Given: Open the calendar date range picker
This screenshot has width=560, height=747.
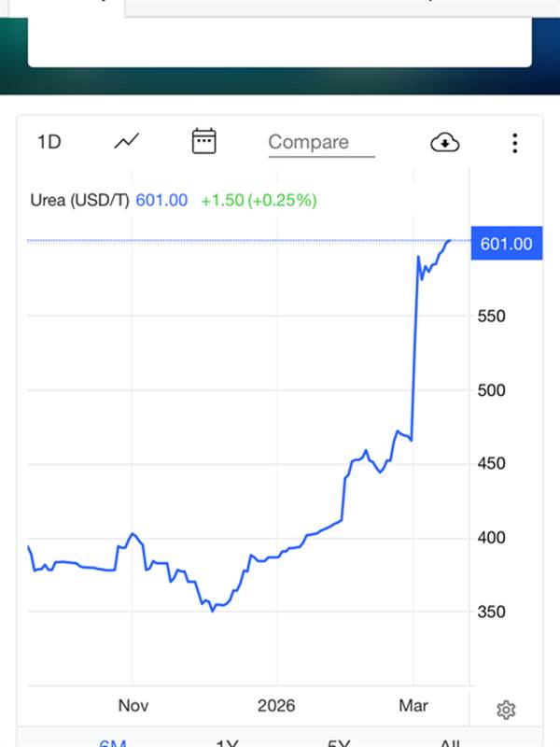Looking at the screenshot, I should [203, 142].
